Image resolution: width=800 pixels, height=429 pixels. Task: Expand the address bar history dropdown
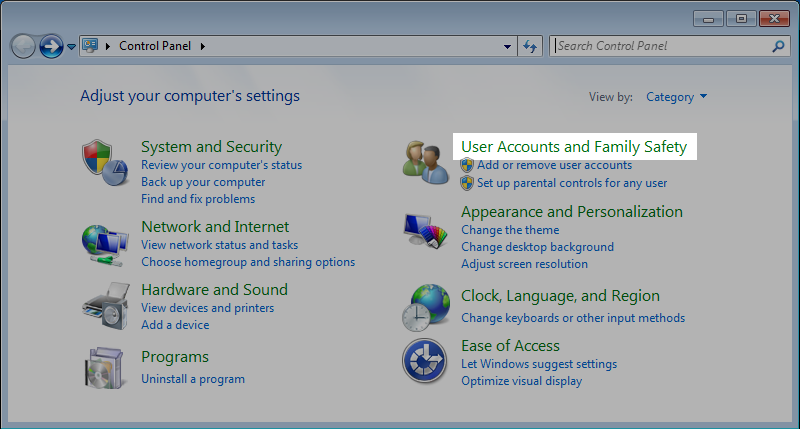tap(507, 46)
